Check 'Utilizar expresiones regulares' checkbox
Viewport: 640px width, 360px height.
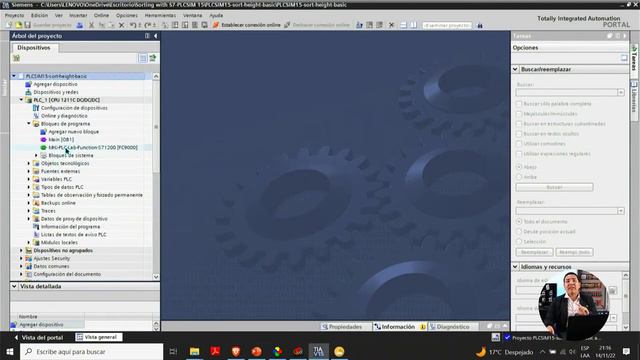(519, 154)
